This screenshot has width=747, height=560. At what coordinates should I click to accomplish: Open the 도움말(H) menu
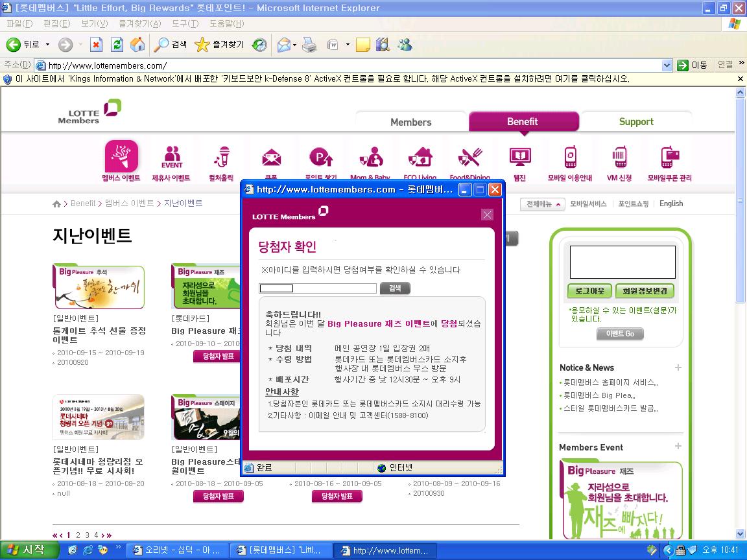[x=227, y=23]
